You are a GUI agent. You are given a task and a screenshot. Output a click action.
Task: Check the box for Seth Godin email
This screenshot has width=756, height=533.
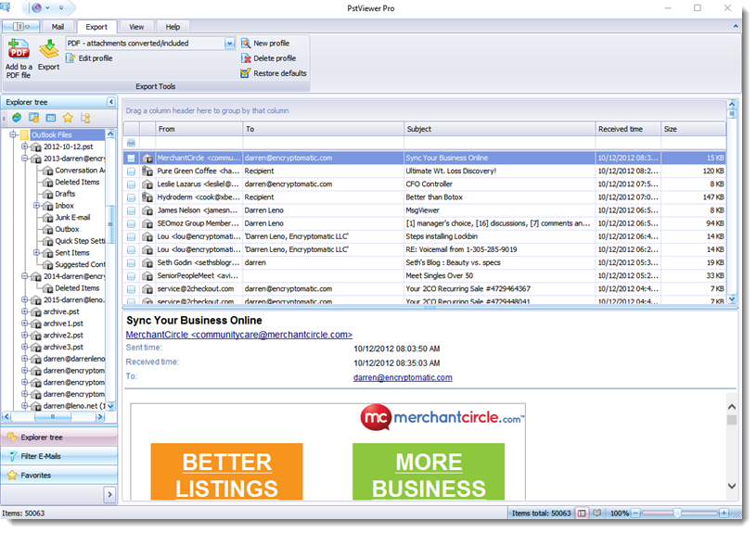coord(131,263)
